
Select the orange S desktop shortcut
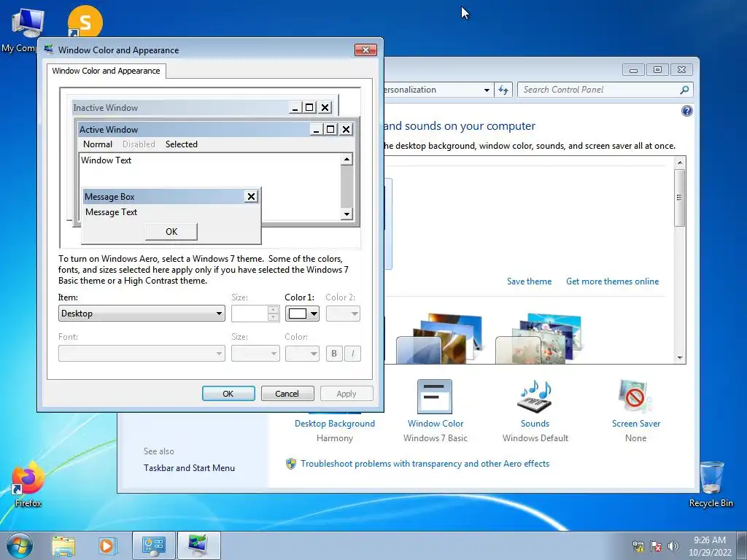[85, 21]
